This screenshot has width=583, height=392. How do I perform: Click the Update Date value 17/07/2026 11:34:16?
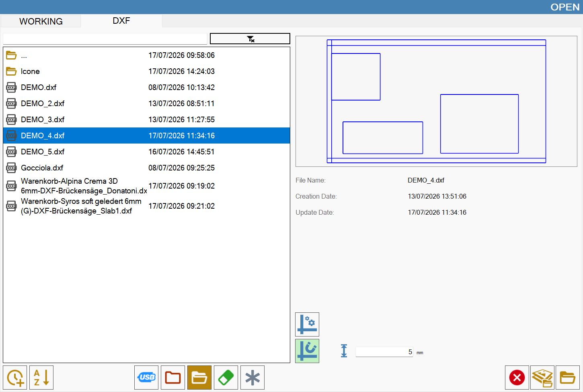437,212
